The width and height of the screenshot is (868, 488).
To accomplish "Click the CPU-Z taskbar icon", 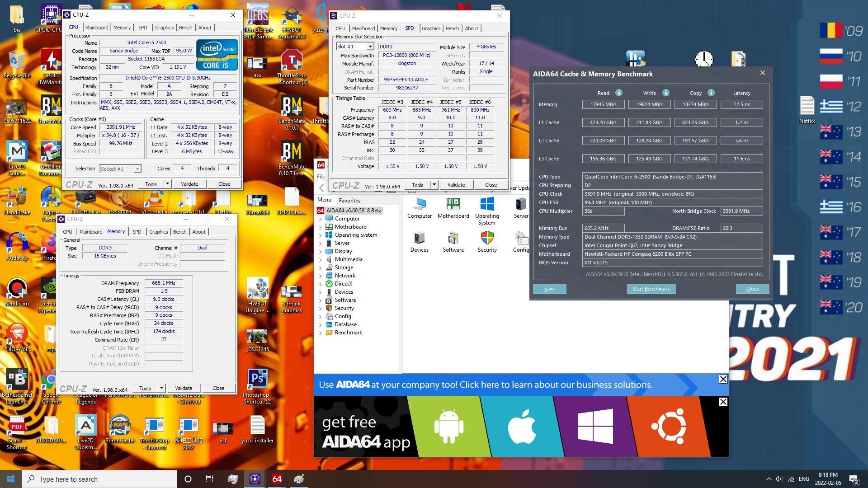I will 255,479.
